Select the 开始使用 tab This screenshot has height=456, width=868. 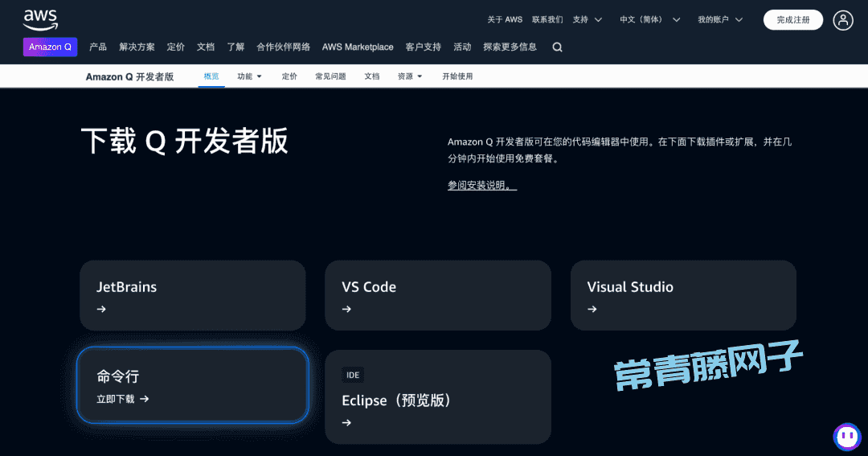[457, 76]
